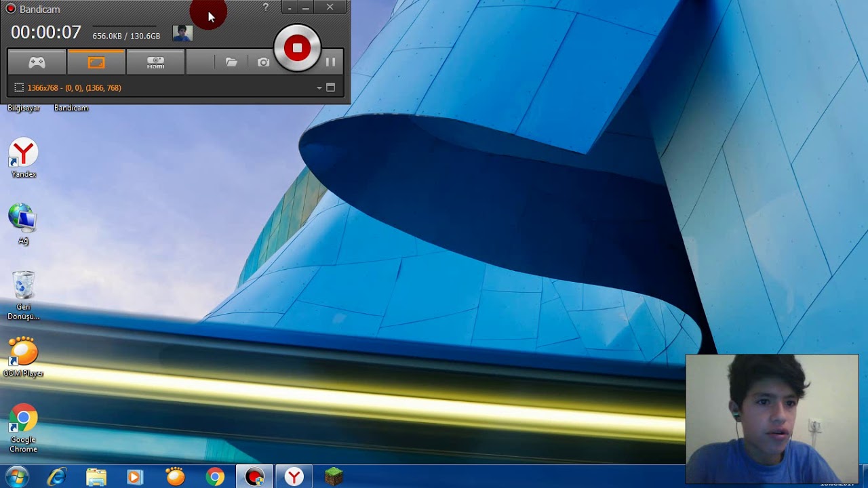Launch Google Chrome desktop shortcut
Image resolution: width=868 pixels, height=488 pixels.
23,428
